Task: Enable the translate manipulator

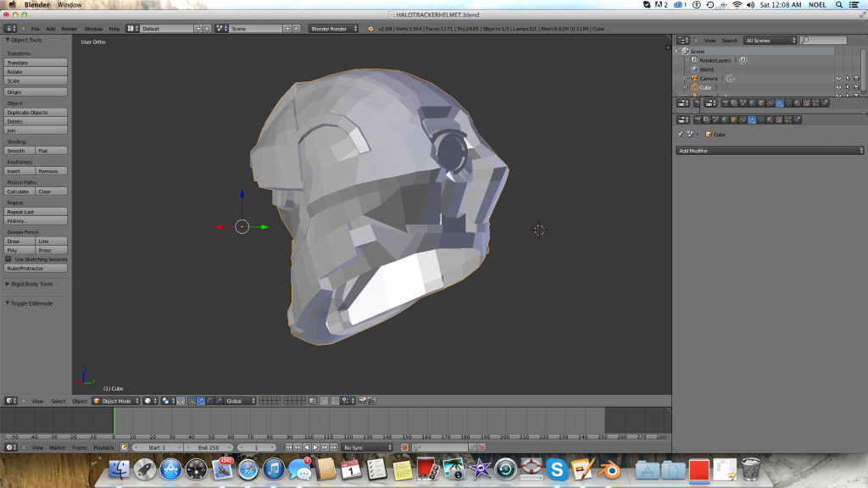Action: [201, 401]
